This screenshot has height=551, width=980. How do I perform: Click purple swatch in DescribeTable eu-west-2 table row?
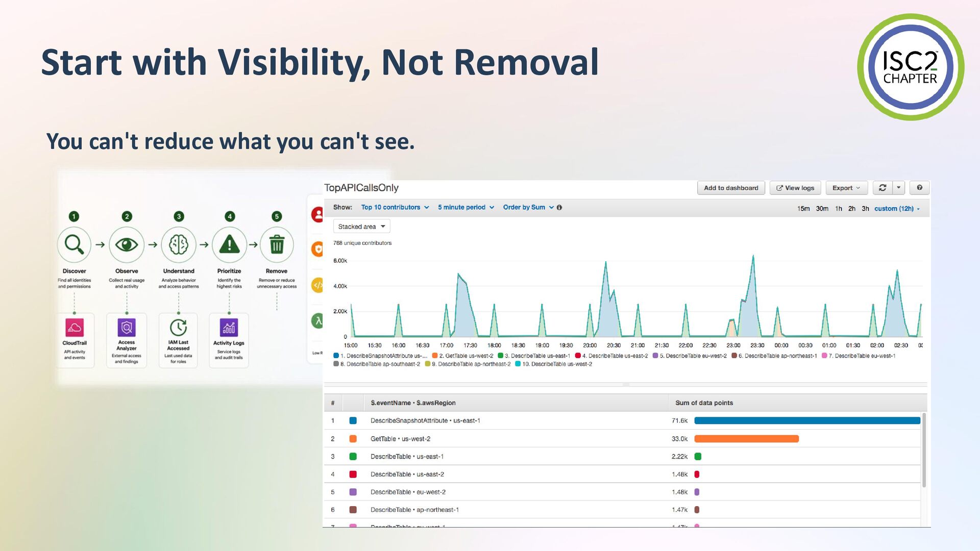click(x=353, y=492)
